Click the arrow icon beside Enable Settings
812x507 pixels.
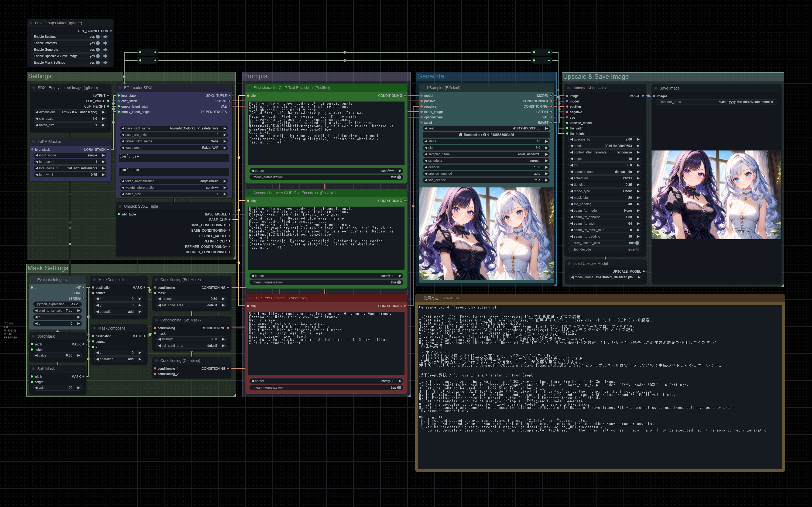[x=105, y=37]
